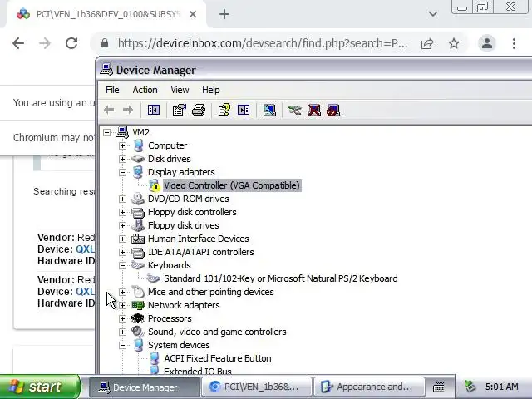Open a new browser tab
Screen dimensions: 532x399
224,14
